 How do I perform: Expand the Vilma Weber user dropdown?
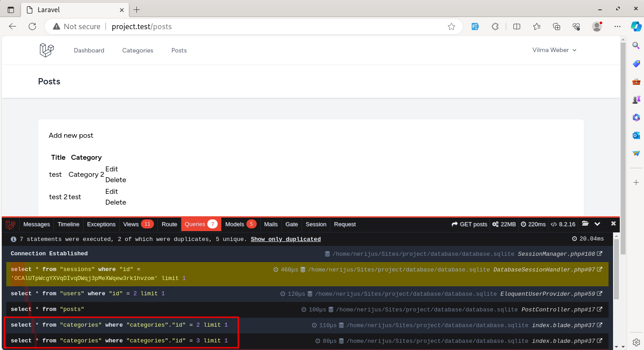tap(554, 50)
